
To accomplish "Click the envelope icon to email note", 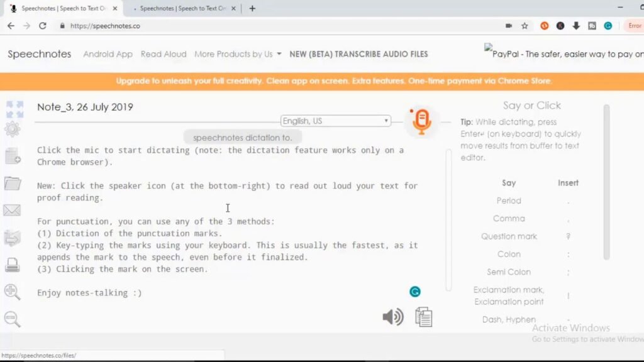I will (13, 211).
